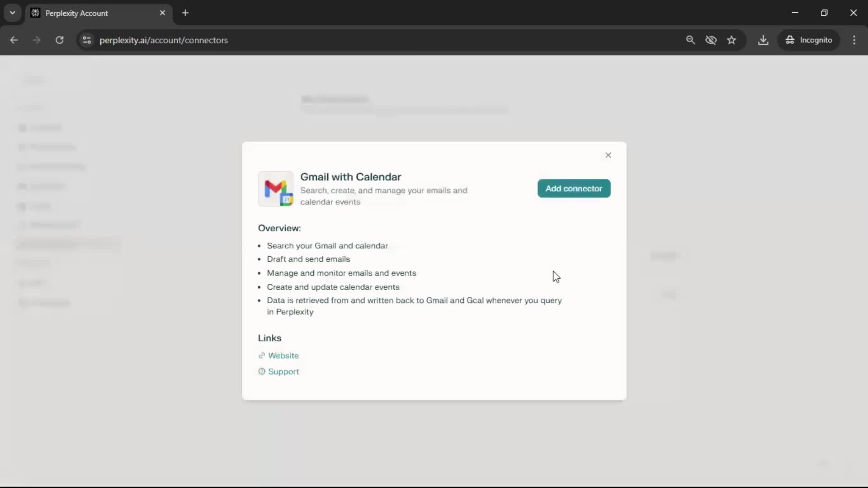Viewport: 868px width, 488px height.
Task: Open the site information icon in address bar
Action: click(x=87, y=40)
